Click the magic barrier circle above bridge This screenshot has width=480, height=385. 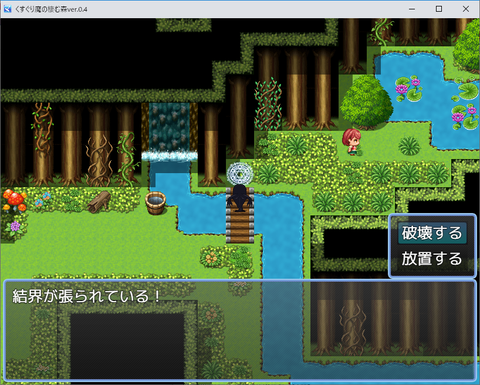240,174
